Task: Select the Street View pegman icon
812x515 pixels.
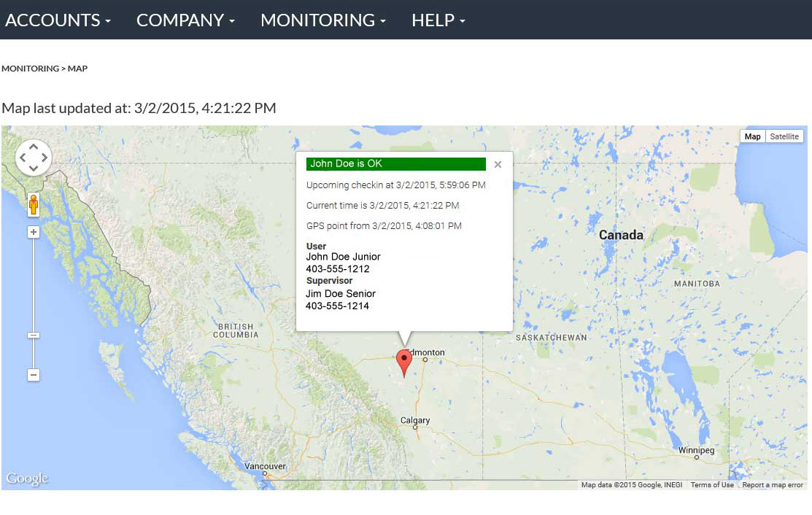Action: pos(34,205)
